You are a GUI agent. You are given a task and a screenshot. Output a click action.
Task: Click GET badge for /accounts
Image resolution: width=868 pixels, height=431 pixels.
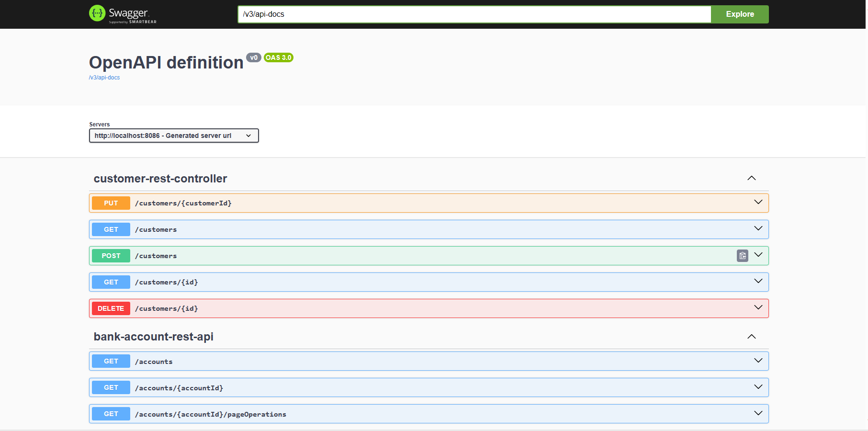[x=111, y=361]
